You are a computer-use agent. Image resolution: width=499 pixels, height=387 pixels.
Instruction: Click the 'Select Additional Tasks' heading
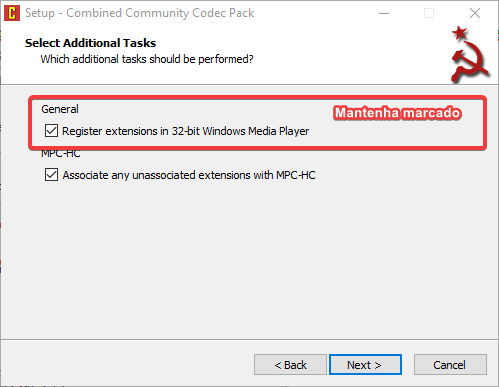tap(90, 43)
